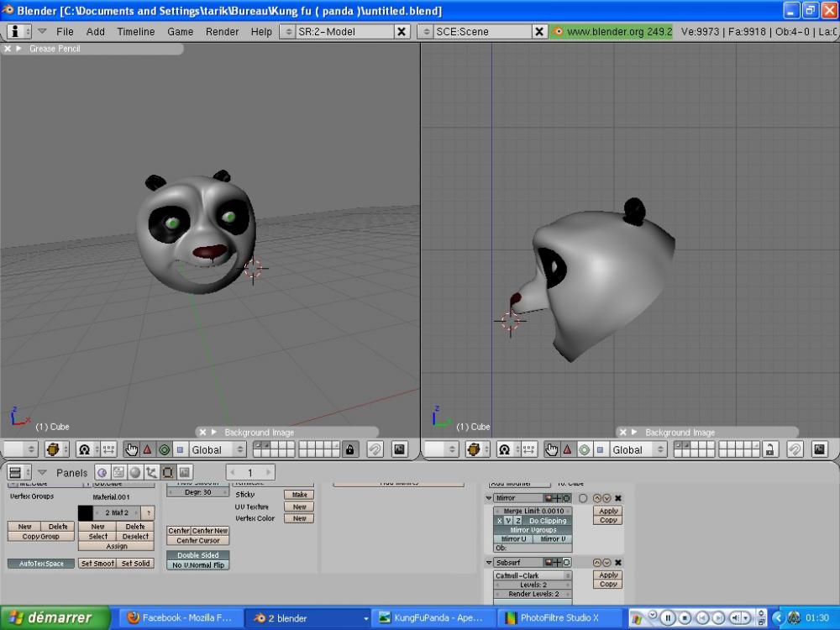Screen dimensions: 840x630
Task: Open the Game menu
Action: (180, 32)
